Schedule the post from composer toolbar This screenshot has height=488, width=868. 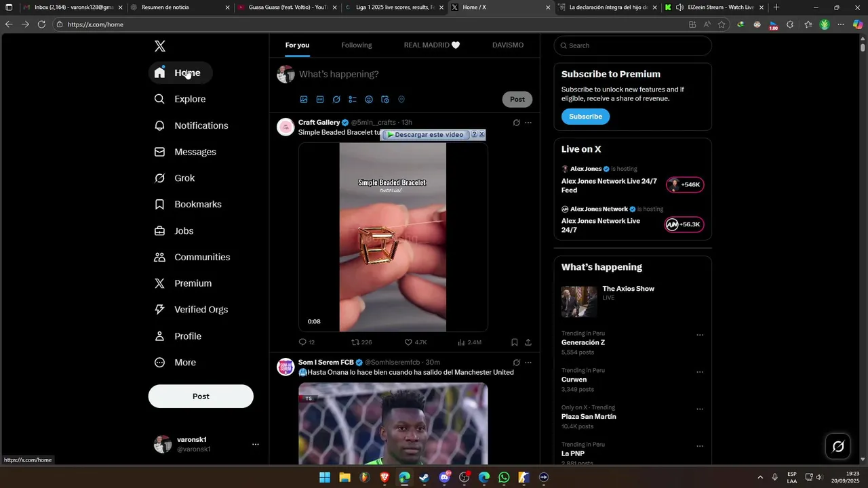click(x=385, y=100)
